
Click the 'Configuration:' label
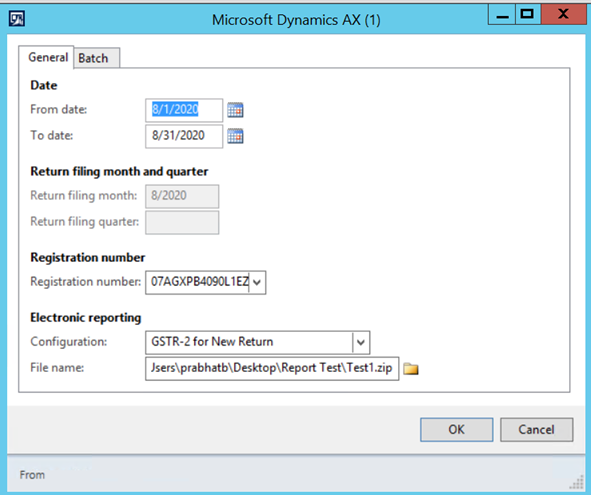click(x=69, y=342)
